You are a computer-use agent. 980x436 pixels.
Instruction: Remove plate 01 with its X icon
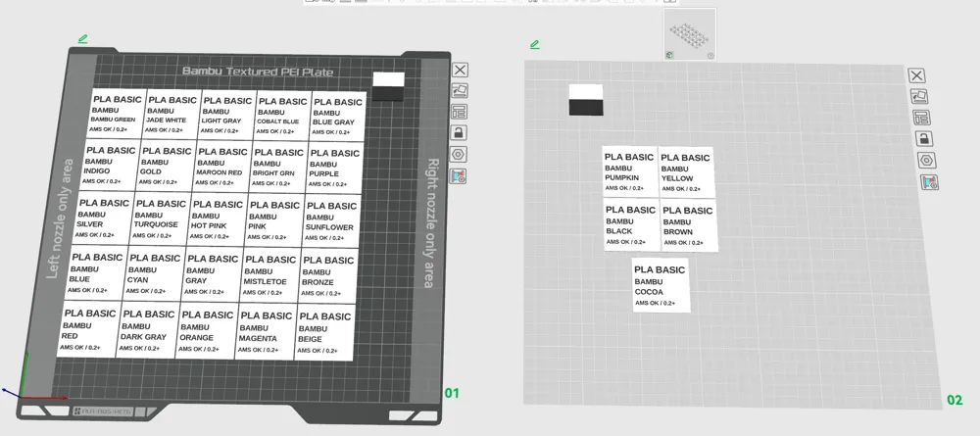tap(460, 70)
